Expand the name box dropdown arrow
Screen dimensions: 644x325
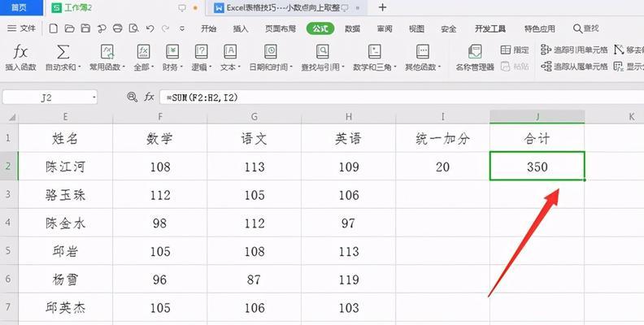94,97
